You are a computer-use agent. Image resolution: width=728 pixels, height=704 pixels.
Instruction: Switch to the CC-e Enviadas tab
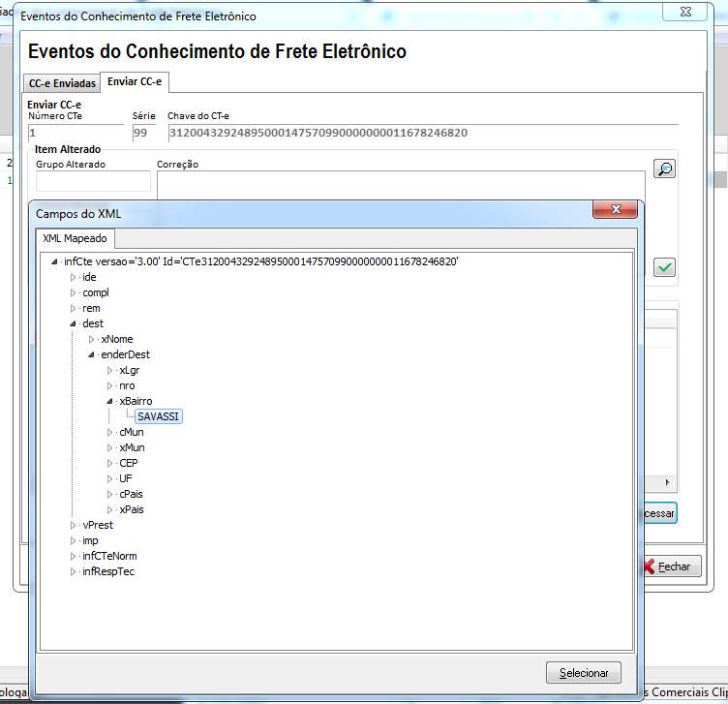tap(62, 83)
